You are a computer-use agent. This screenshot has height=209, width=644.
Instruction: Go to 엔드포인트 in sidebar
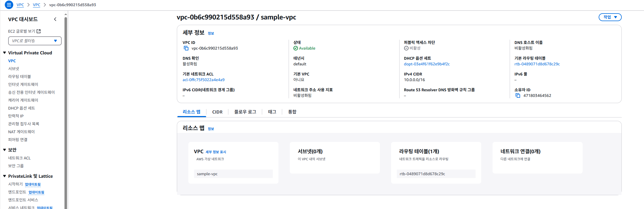point(17,192)
